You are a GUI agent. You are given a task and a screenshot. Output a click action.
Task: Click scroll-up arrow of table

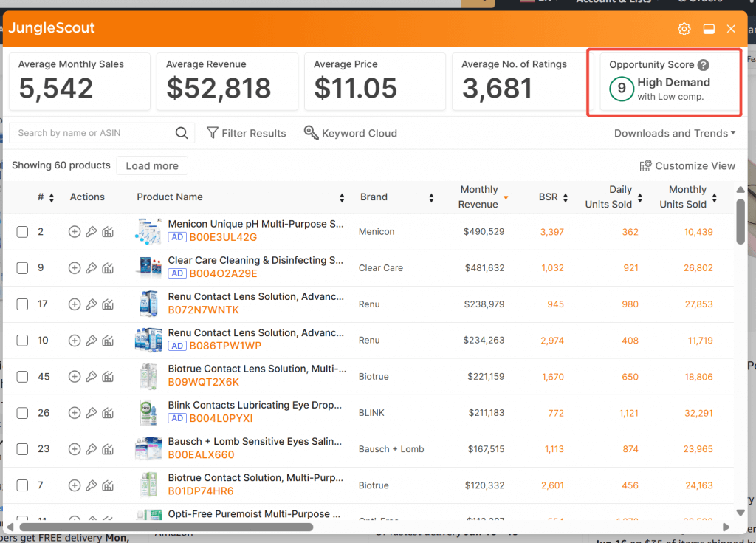pyautogui.click(x=740, y=190)
